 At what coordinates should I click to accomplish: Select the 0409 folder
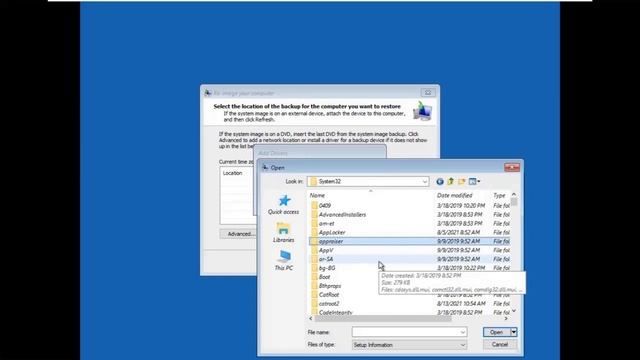click(x=325, y=206)
